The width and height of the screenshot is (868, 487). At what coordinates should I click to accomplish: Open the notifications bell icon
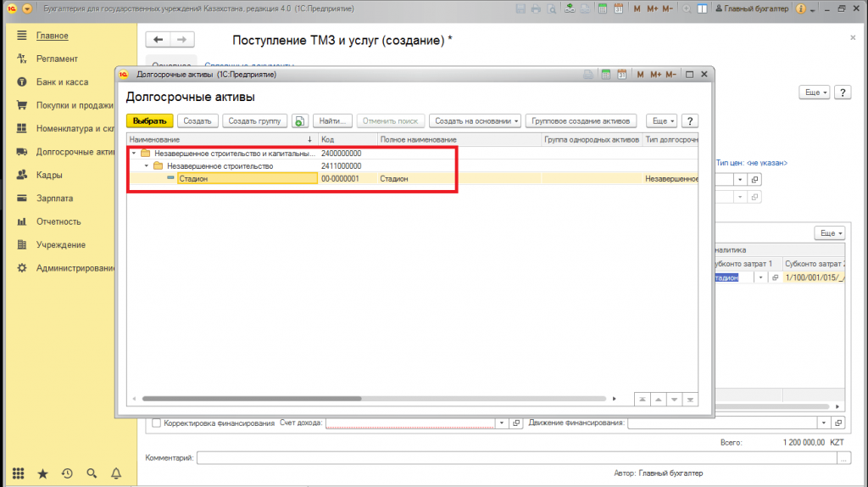[116, 473]
